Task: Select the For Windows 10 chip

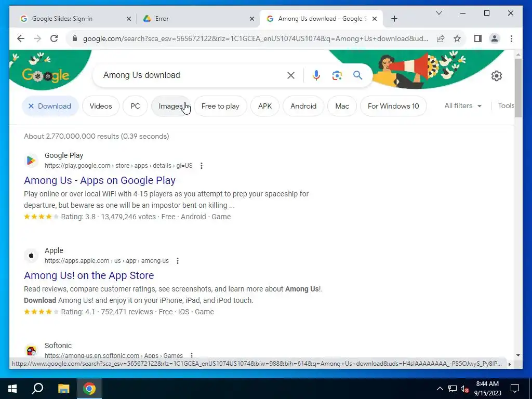Action: point(393,106)
